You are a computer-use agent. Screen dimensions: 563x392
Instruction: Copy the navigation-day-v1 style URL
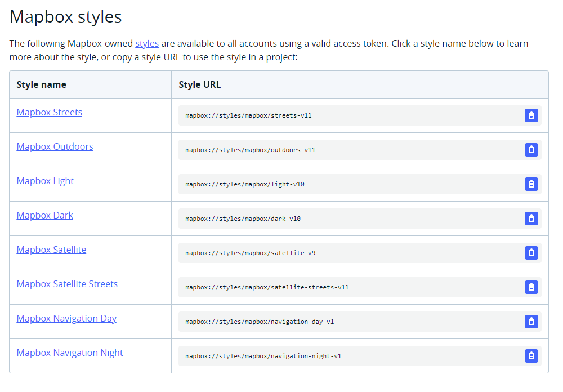pyautogui.click(x=531, y=322)
